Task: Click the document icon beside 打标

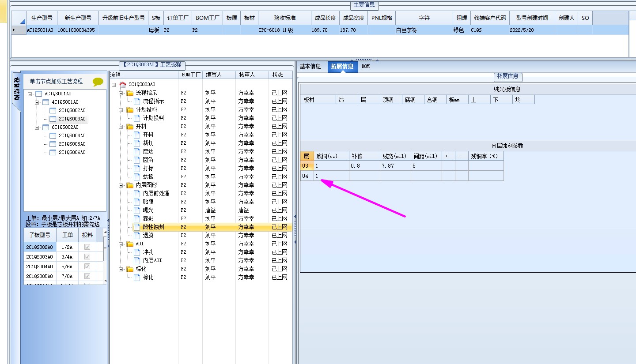Action: click(137, 168)
